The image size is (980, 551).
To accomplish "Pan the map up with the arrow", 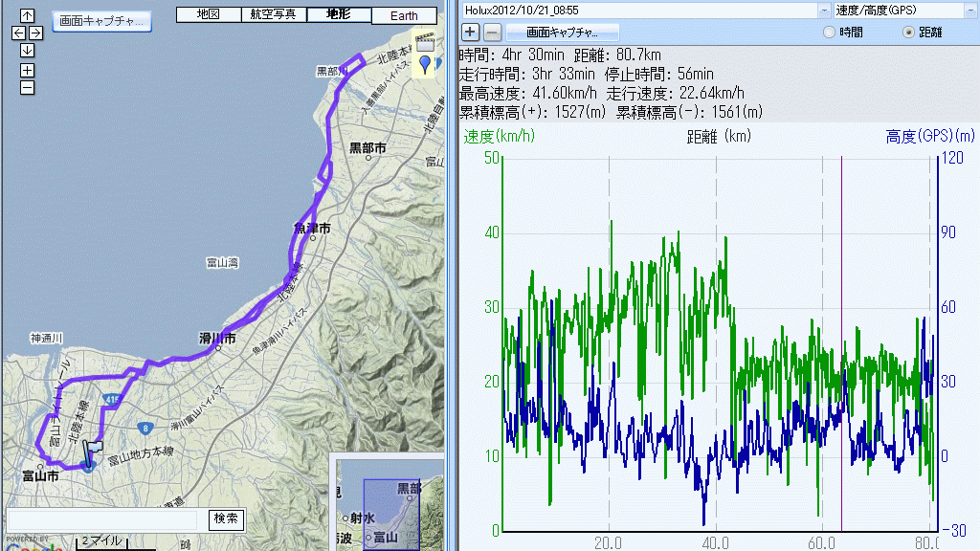I will [27, 16].
